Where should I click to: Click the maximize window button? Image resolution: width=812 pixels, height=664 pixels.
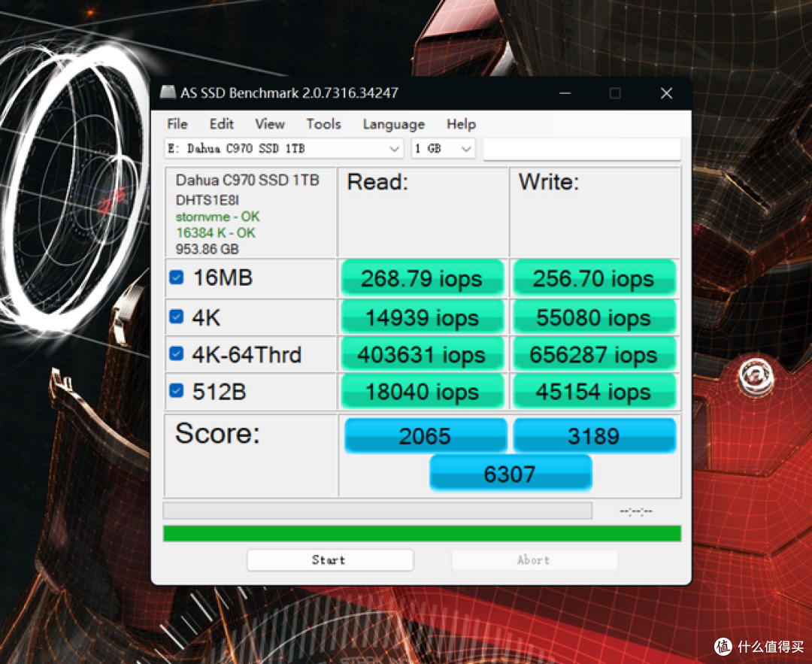point(615,93)
